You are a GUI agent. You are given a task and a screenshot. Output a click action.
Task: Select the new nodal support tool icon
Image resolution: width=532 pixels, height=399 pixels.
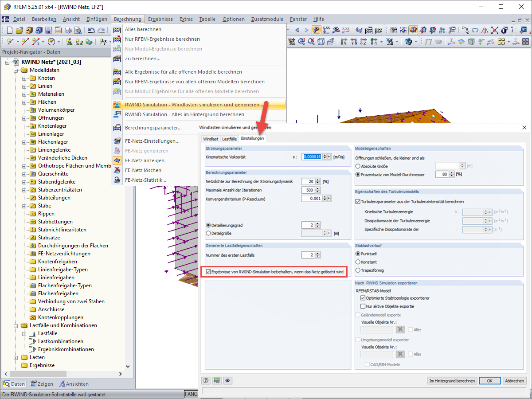coord(69,41)
